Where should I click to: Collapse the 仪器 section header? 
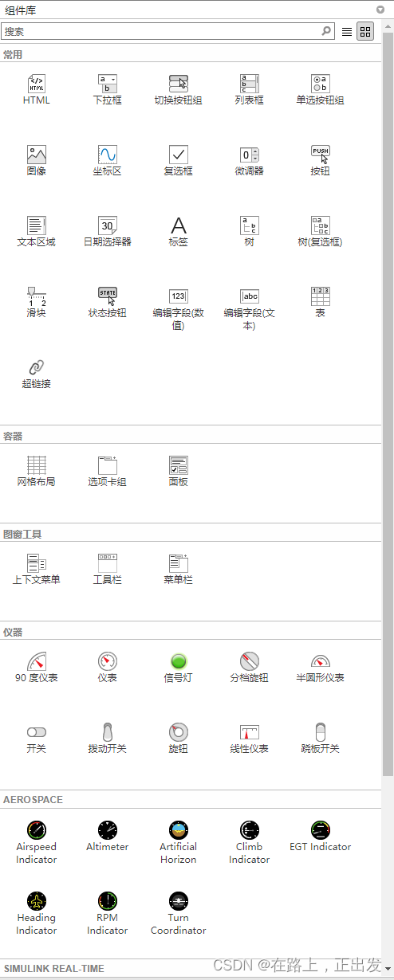pos(191,633)
